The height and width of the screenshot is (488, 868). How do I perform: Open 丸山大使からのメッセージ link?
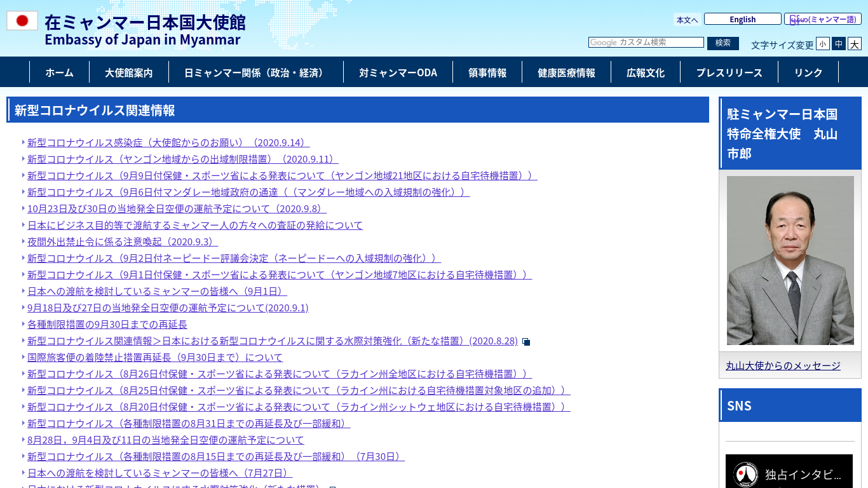click(x=783, y=365)
